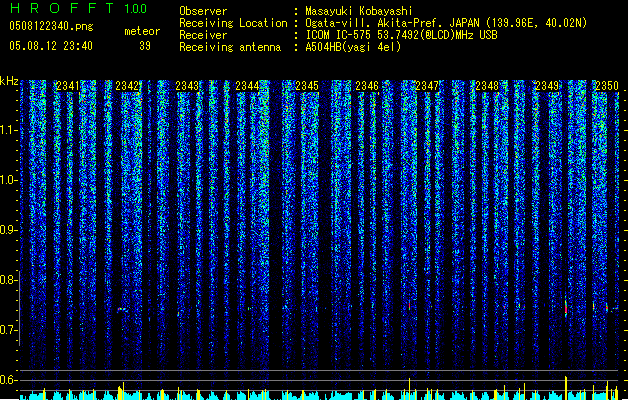Click the 0.8 kHz axis tick label
The height and width of the screenshot is (400, 629).
8,280
